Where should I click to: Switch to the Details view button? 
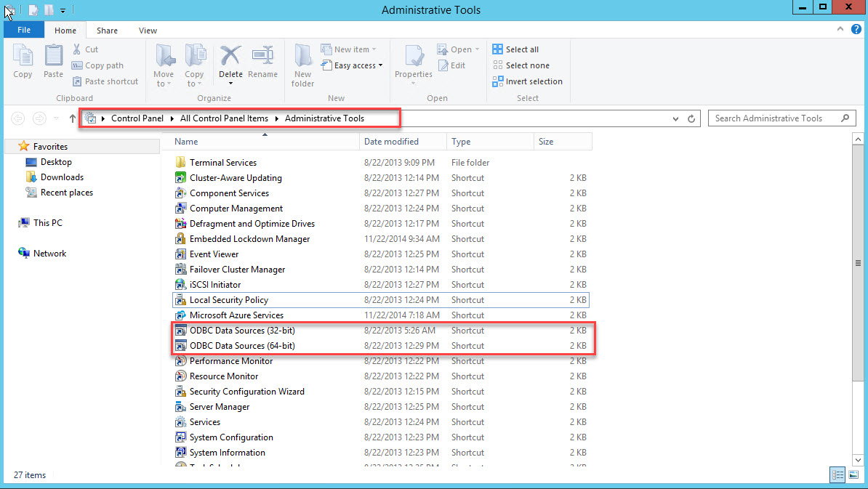[x=837, y=474]
